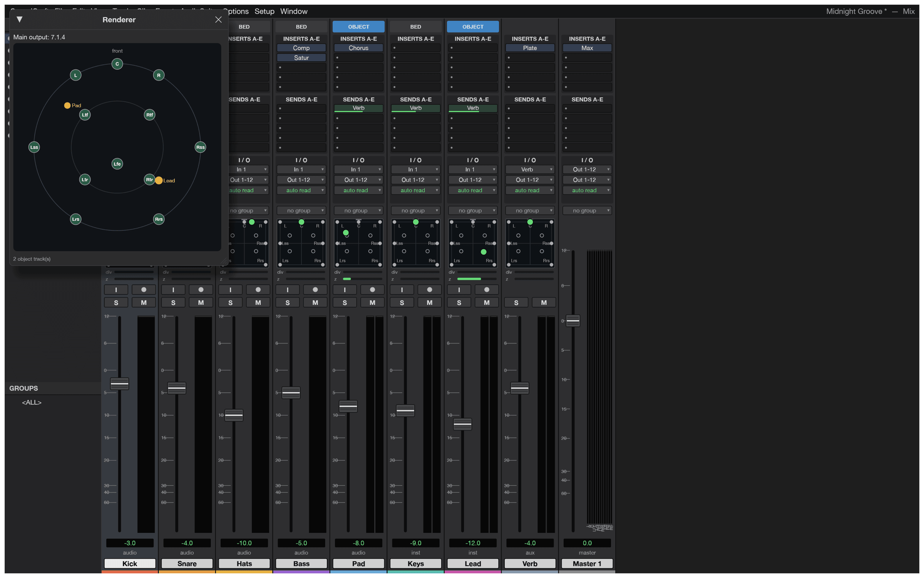Click the Lead track surround panner
This screenshot has height=578, width=924.
tap(473, 243)
